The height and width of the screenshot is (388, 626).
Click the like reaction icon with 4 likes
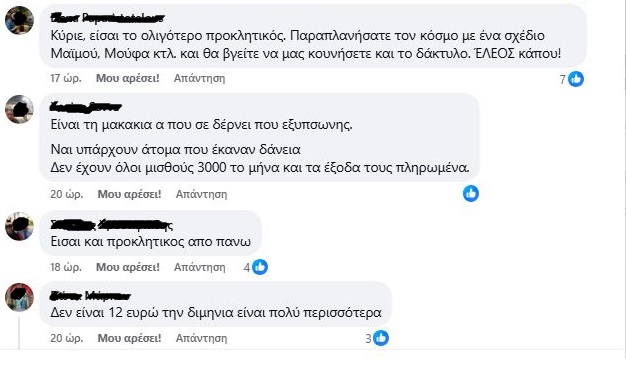(x=260, y=267)
